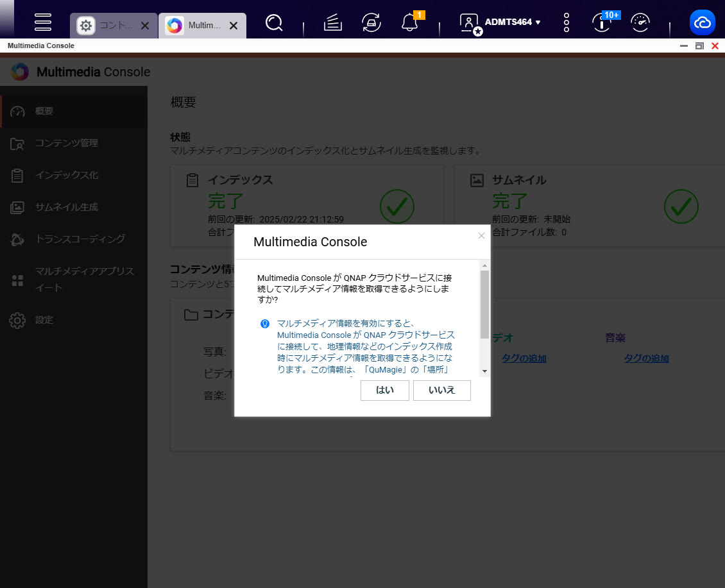This screenshot has height=588, width=725.
Task: Open external devices icon in top bar
Action: coord(371,22)
